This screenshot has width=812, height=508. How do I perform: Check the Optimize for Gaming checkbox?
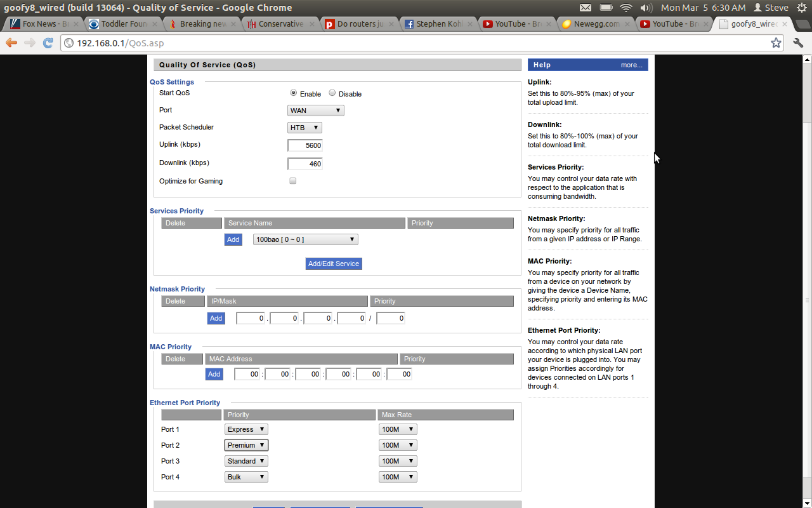292,180
